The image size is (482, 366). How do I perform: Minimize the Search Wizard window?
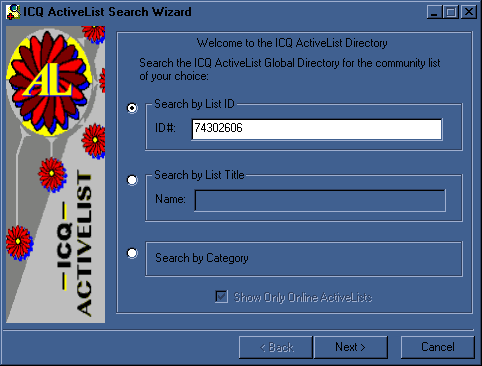coord(435,12)
